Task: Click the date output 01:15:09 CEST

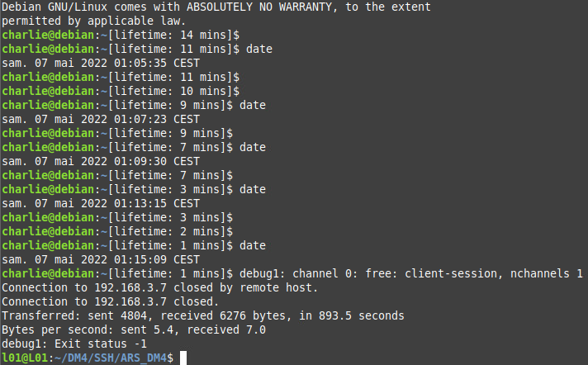Action: [x=101, y=259]
